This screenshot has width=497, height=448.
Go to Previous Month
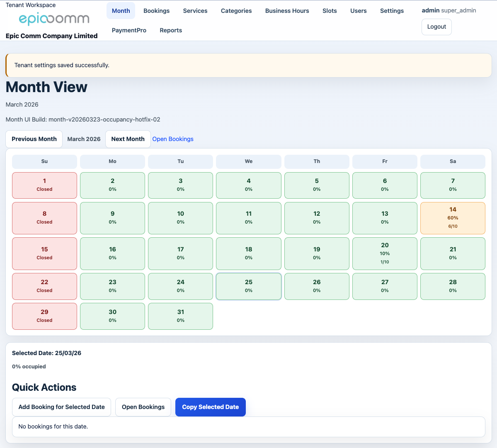pos(34,139)
